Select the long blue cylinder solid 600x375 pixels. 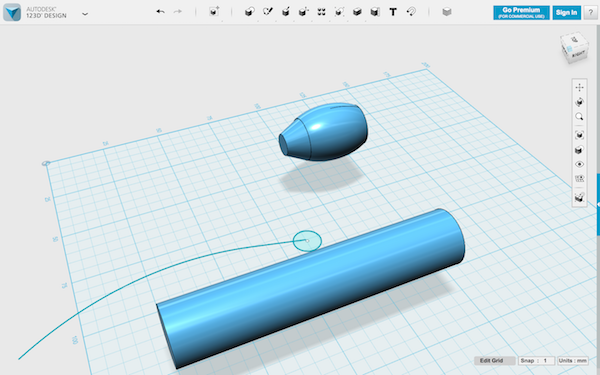pyautogui.click(x=311, y=288)
